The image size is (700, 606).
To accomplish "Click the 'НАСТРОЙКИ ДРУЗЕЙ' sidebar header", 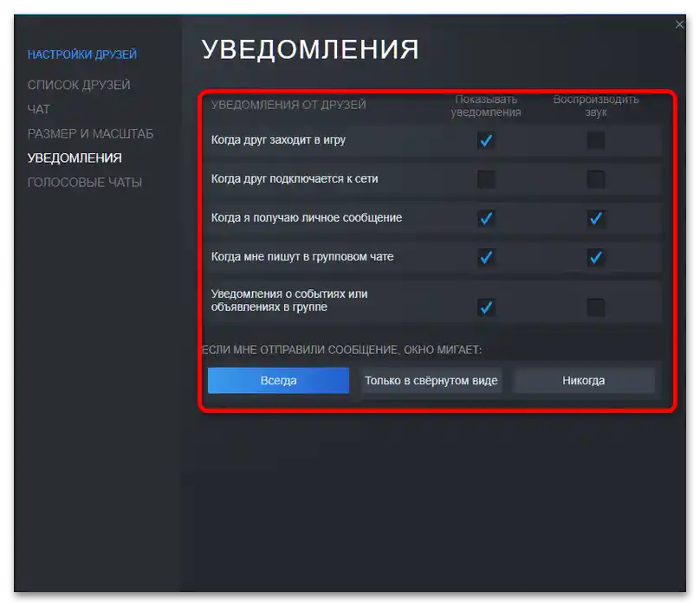I will coord(82,55).
